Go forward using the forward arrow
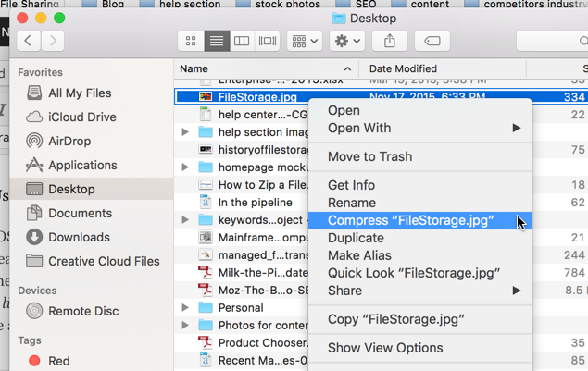 click(53, 41)
